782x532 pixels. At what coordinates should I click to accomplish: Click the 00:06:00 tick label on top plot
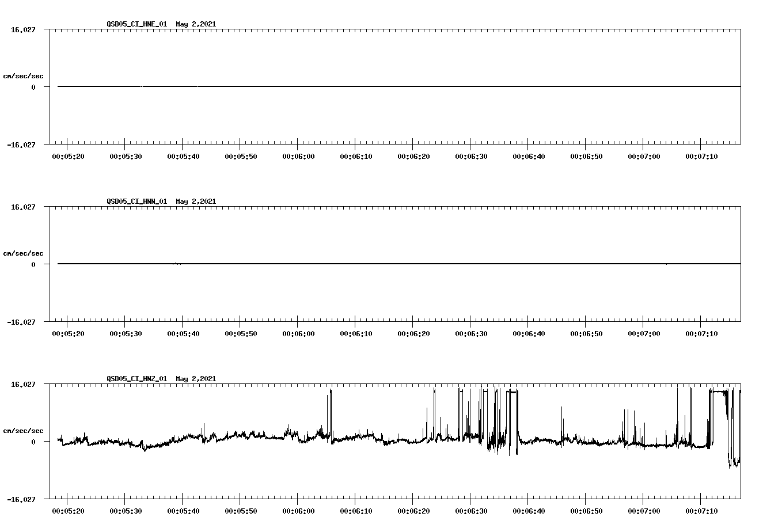[x=298, y=156]
